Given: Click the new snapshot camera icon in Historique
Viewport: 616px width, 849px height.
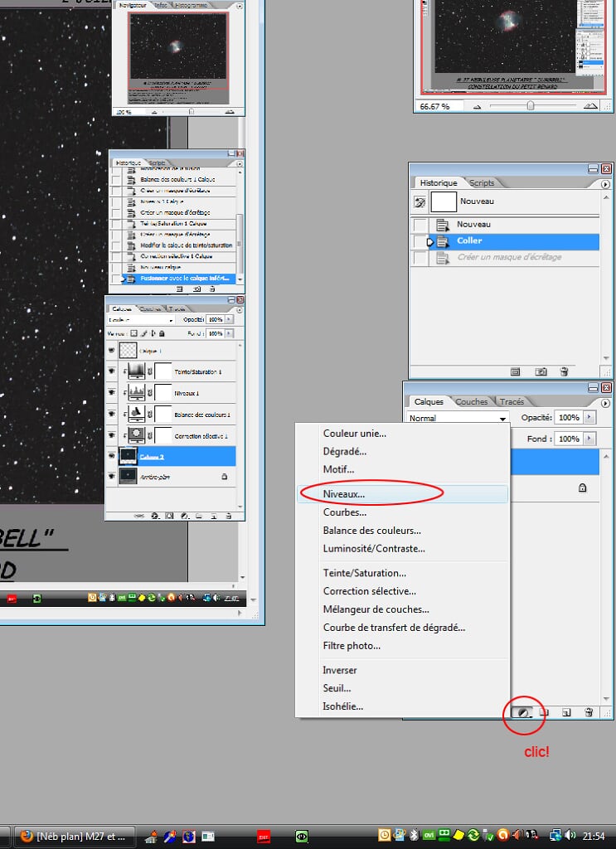Looking at the screenshot, I should click(x=541, y=371).
